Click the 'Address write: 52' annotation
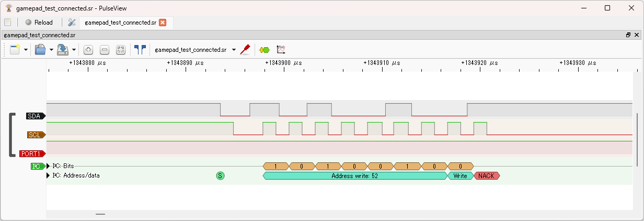The height and width of the screenshot is (221, 644). click(x=355, y=176)
